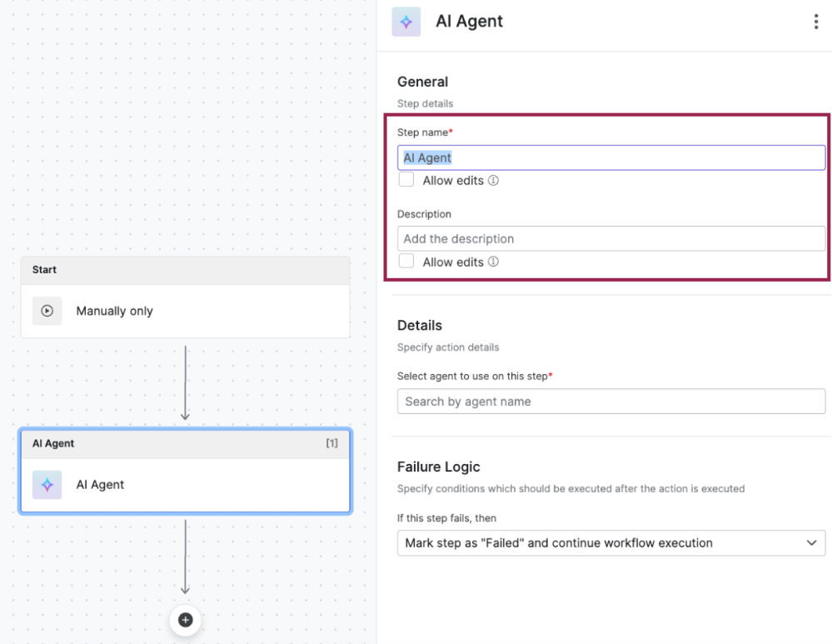Screen dimensions: 832x644
Task: Click the Step details subtitle
Action: [x=425, y=103]
